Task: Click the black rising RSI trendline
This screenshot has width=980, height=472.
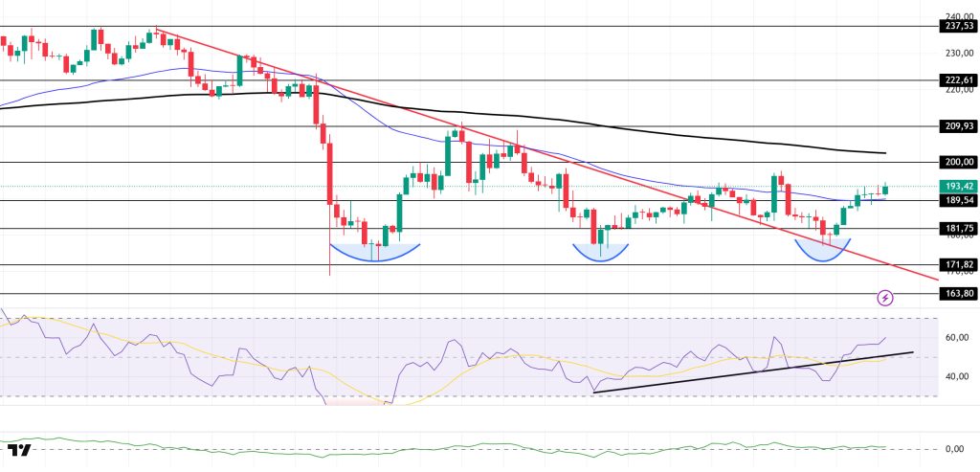Action: tap(746, 372)
